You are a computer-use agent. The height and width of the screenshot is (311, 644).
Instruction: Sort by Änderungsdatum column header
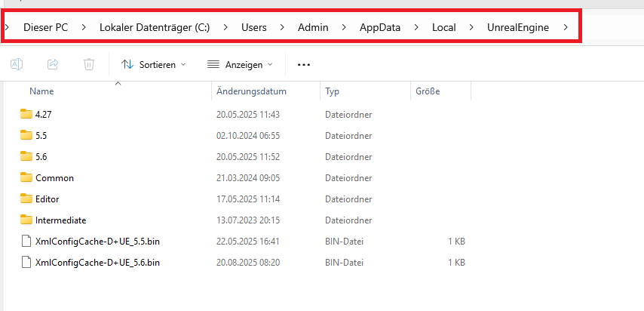tap(251, 91)
